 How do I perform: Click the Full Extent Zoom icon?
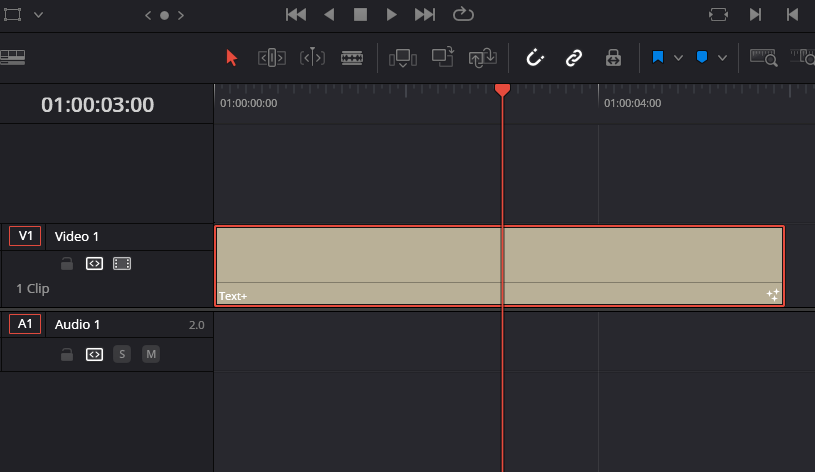[764, 58]
